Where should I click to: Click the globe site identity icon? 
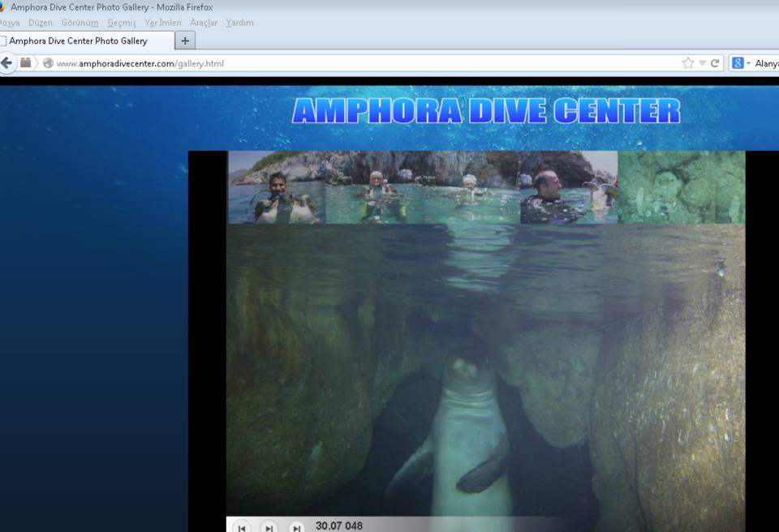[x=48, y=63]
